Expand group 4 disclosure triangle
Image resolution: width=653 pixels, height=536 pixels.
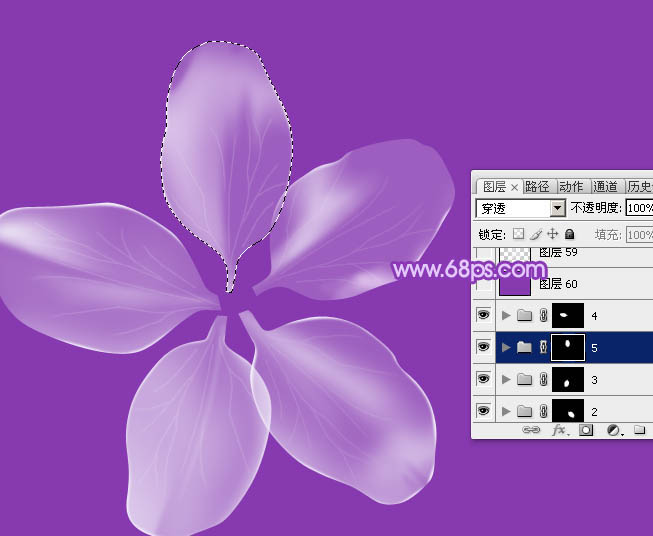(506, 316)
